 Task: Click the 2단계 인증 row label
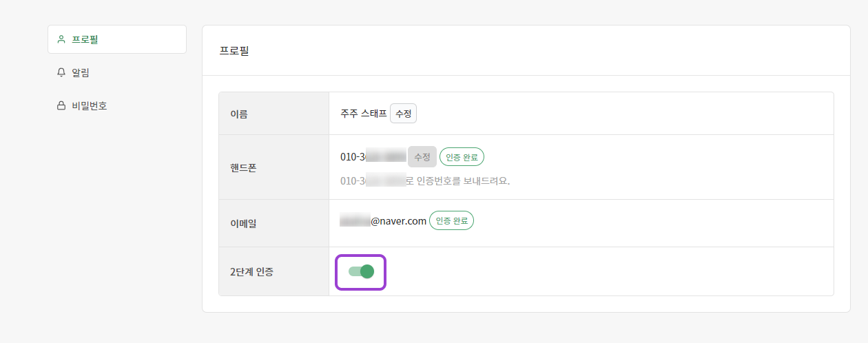(251, 271)
